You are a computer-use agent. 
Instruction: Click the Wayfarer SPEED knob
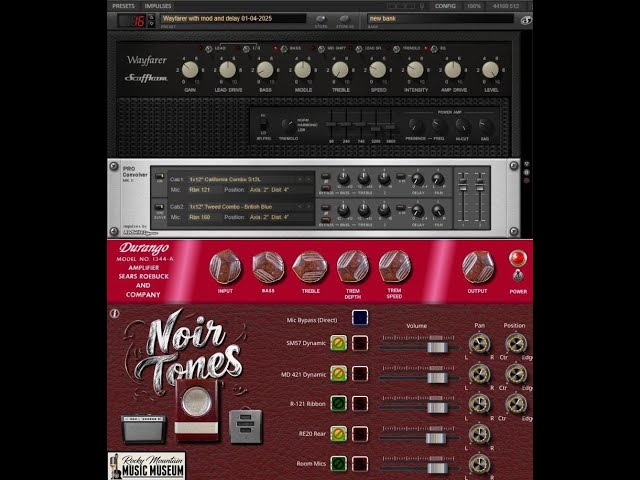(x=378, y=70)
